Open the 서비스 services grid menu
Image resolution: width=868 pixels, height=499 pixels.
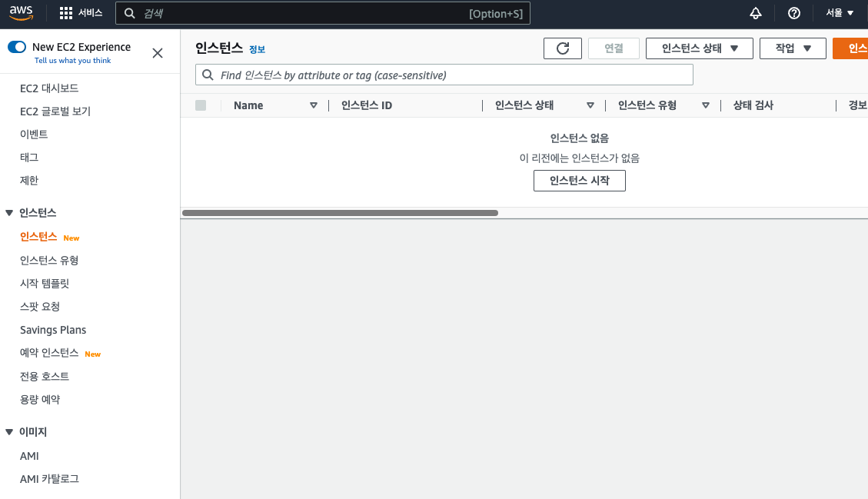81,13
